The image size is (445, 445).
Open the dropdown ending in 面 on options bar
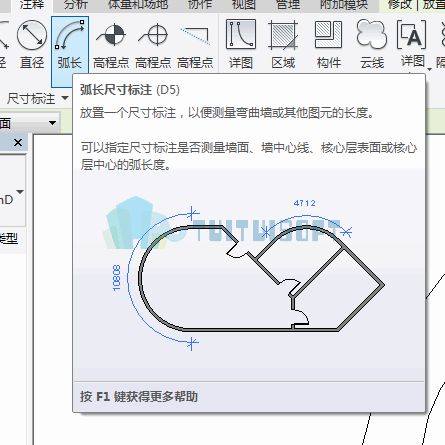point(29,123)
